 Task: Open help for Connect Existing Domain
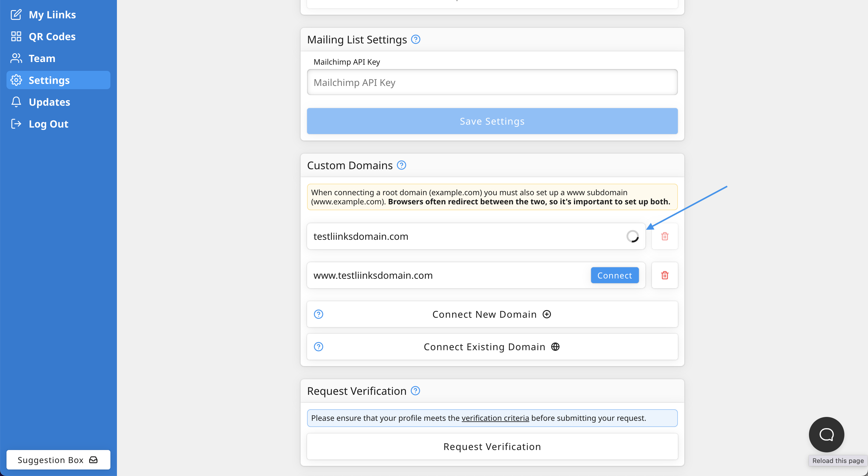pos(319,347)
